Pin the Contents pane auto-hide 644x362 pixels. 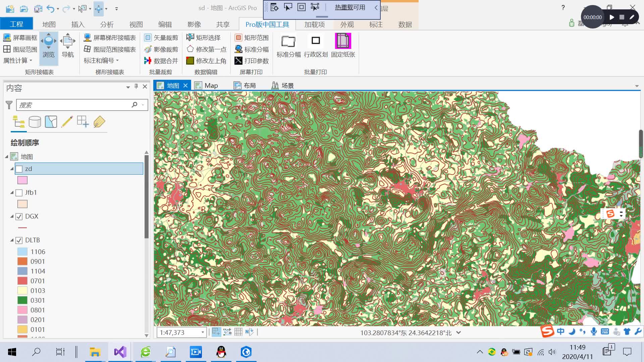[x=136, y=86]
